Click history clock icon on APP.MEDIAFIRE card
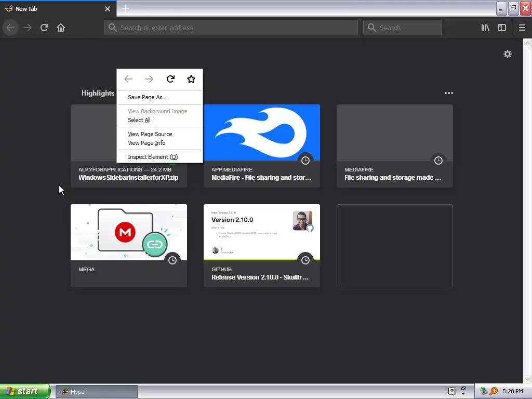This screenshot has width=532, height=399. pyautogui.click(x=305, y=161)
